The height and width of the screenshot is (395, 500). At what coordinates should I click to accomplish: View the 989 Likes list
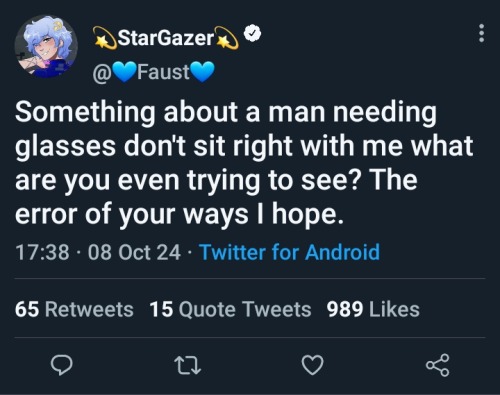pos(373,309)
